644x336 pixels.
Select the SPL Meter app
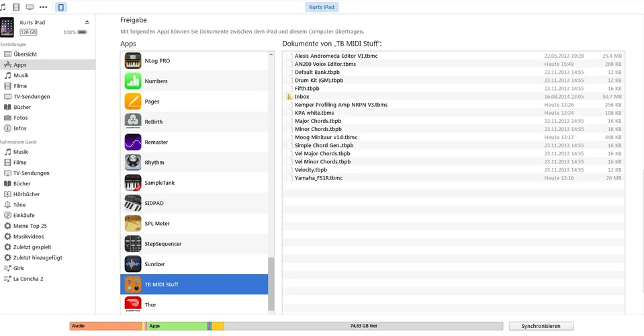coord(194,224)
